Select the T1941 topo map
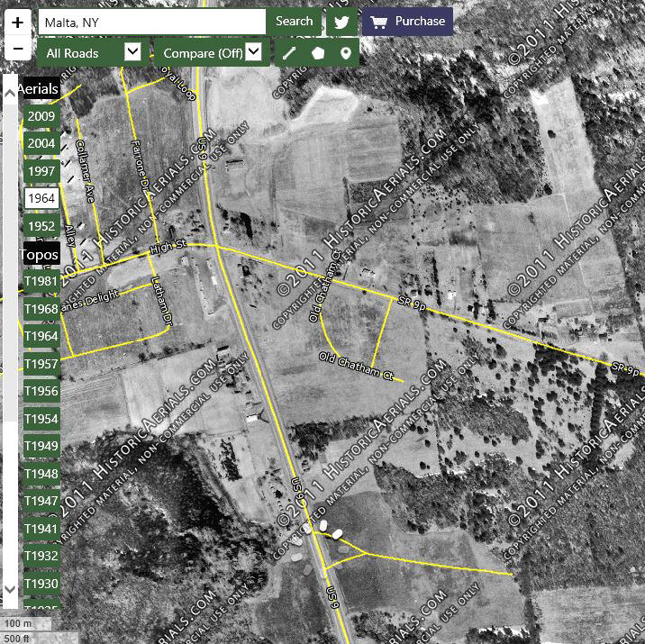645x644 pixels. 41,529
